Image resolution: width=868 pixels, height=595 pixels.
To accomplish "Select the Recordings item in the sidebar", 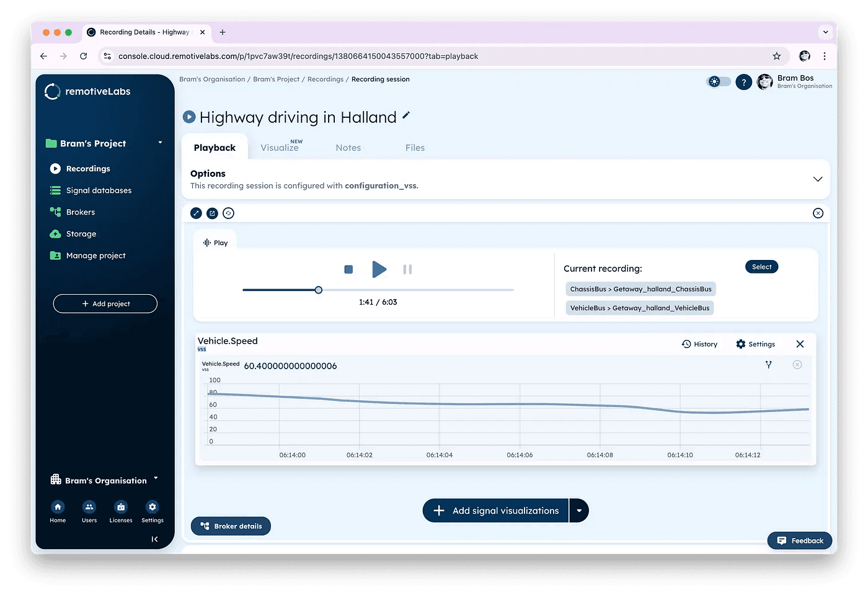I will click(87, 168).
